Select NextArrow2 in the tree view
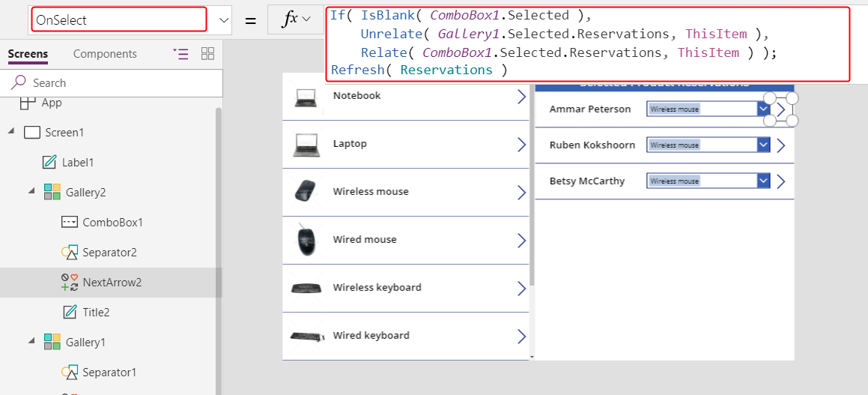This screenshot has width=868, height=395. point(112,282)
